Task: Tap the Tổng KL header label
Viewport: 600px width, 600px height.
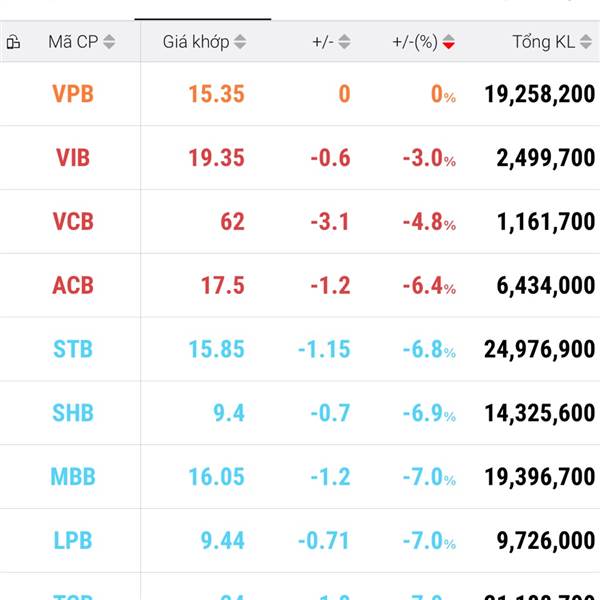Action: [544, 42]
